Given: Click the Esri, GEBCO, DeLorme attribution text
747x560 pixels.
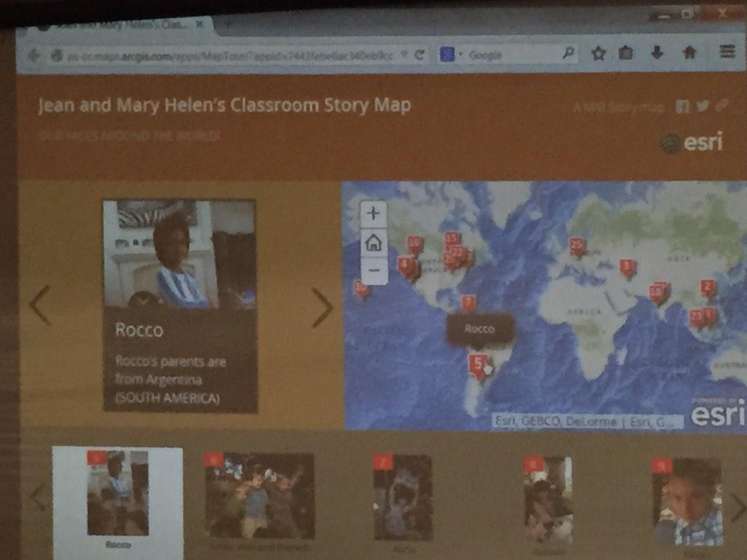Looking at the screenshot, I should tap(587, 421).
